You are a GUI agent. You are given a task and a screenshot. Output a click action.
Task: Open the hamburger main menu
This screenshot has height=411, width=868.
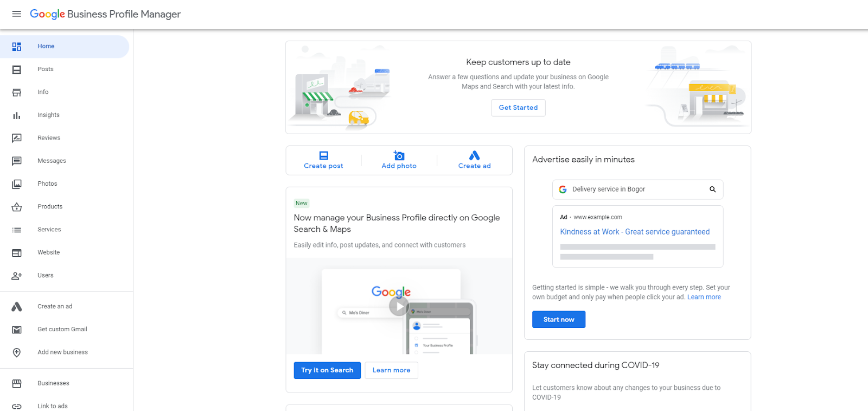[x=17, y=14]
